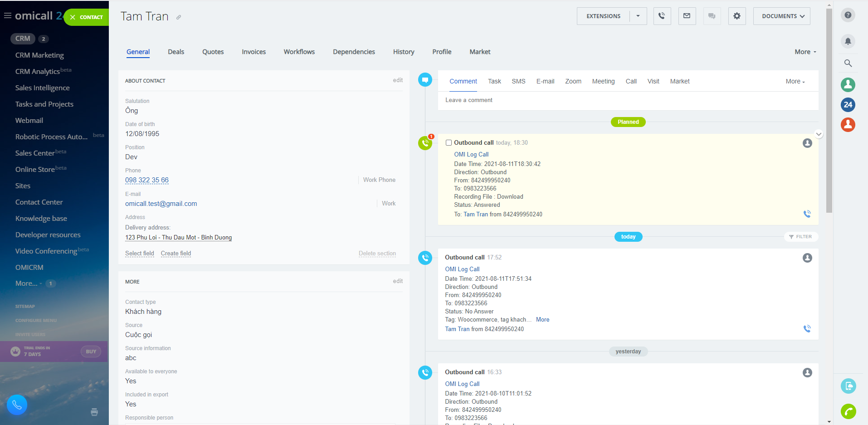Select the Task tab in activity panel
868x425 pixels.
point(494,82)
